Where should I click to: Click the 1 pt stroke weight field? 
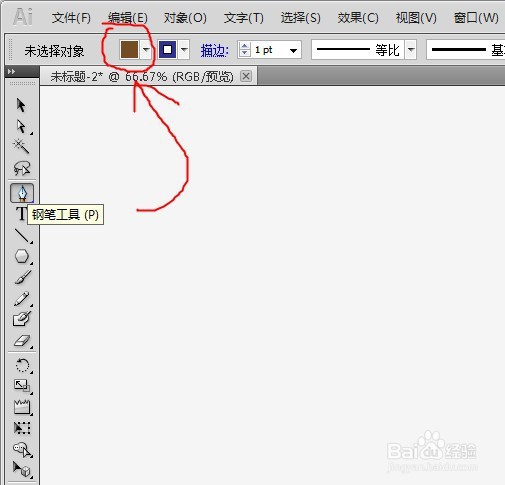click(269, 50)
